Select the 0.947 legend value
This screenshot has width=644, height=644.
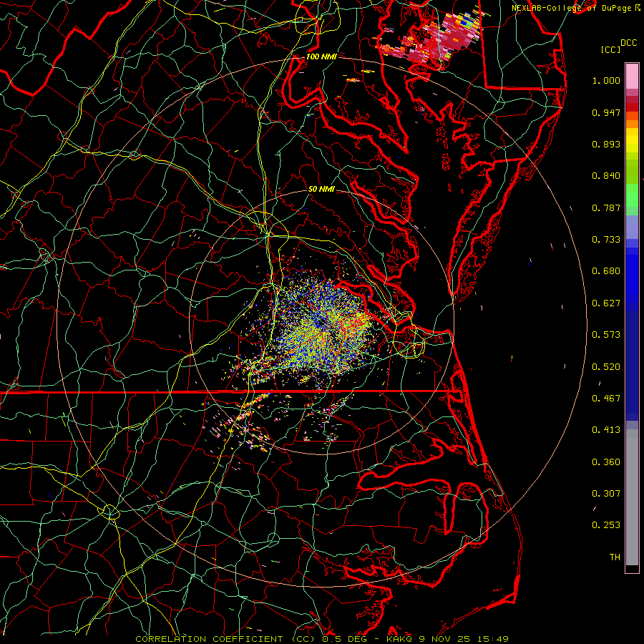pos(606,112)
